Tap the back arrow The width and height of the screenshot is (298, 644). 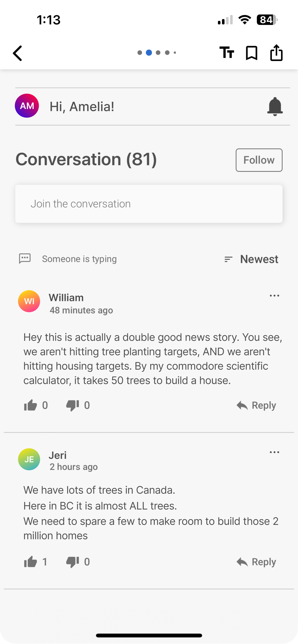17,53
